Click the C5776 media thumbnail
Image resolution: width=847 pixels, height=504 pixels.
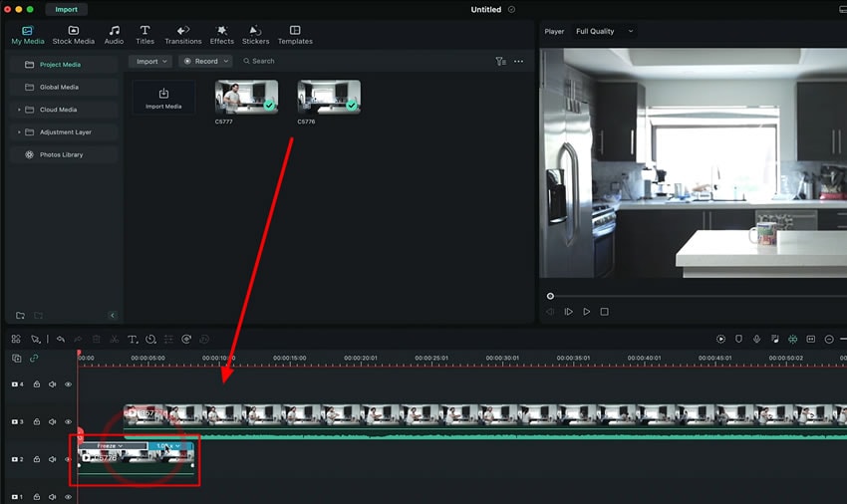[329, 97]
